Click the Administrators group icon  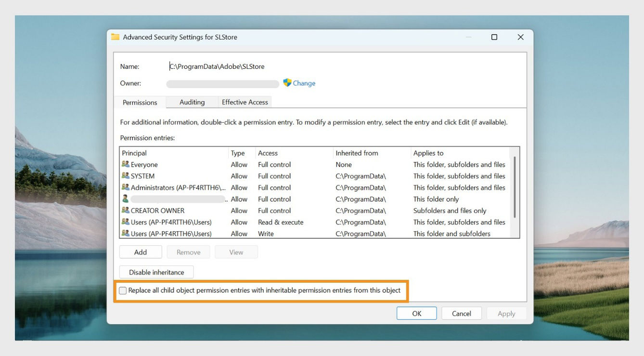point(126,187)
